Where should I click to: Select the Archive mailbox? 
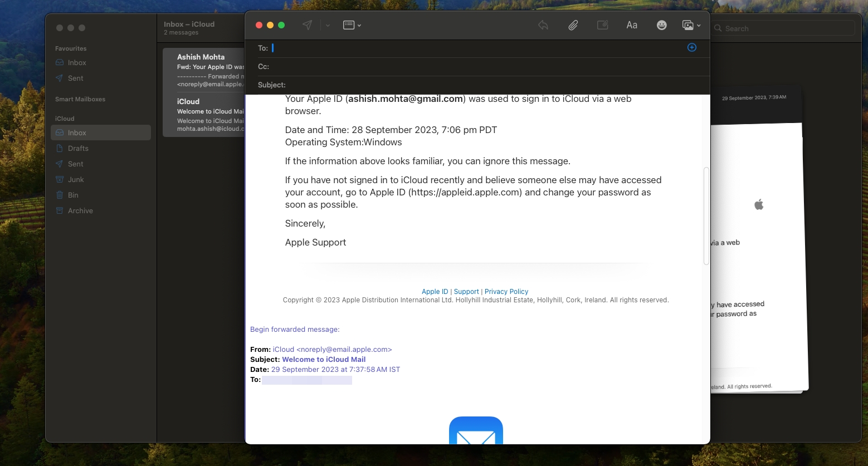(x=80, y=210)
